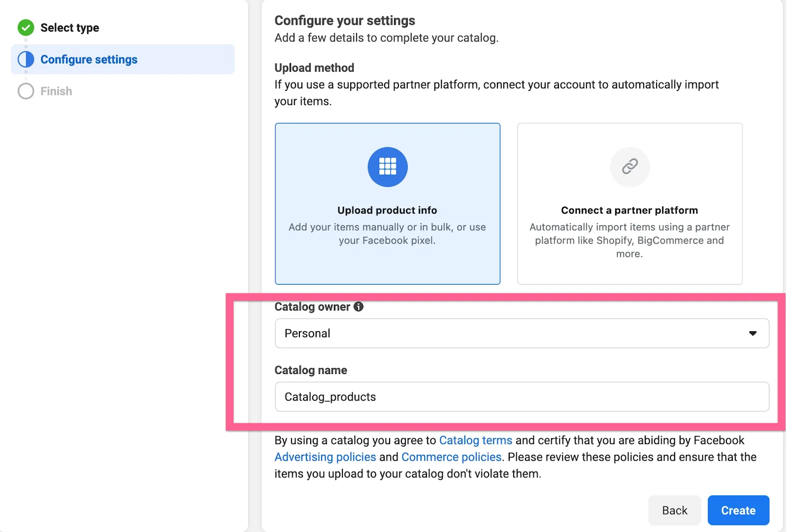Click the Configure your settings heading
The image size is (788, 532).
[345, 21]
